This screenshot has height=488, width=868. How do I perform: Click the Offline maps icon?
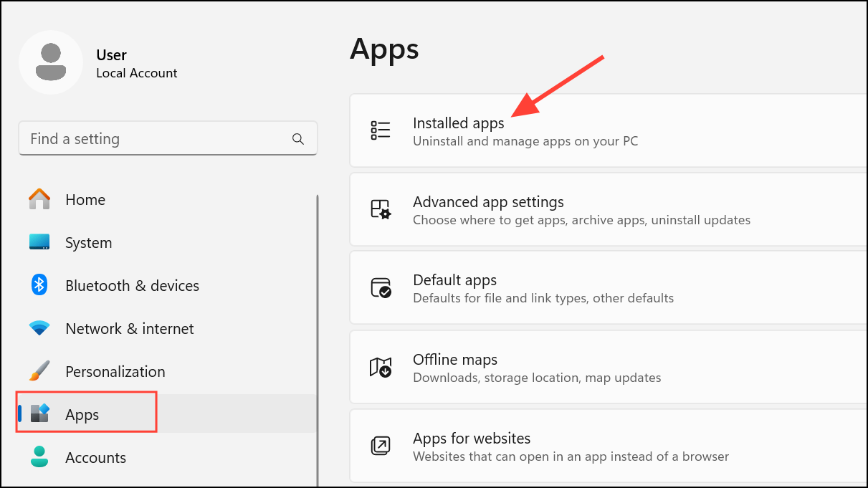point(381,367)
